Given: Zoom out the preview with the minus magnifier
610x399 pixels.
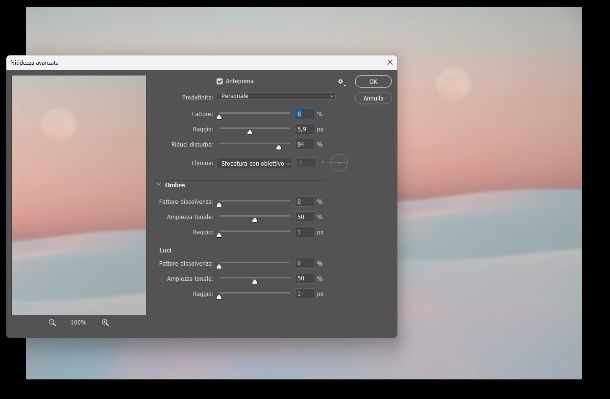Looking at the screenshot, I should (x=52, y=322).
